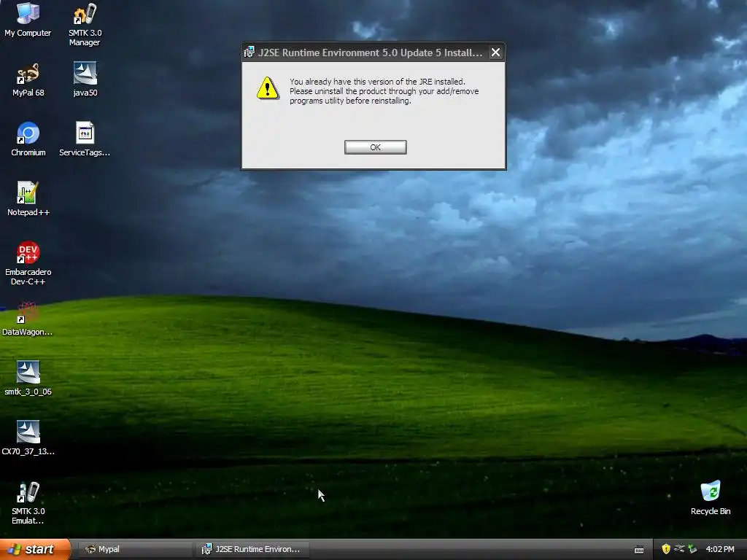
Task: Select the My Computer desktop icon
Action: pyautogui.click(x=28, y=20)
